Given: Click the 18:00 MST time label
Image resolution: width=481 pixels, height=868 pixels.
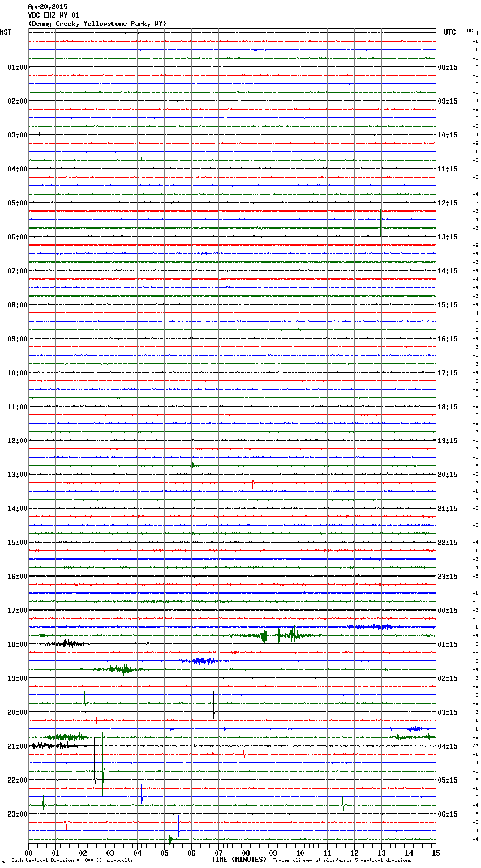Looking at the screenshot, I should pos(18,644).
